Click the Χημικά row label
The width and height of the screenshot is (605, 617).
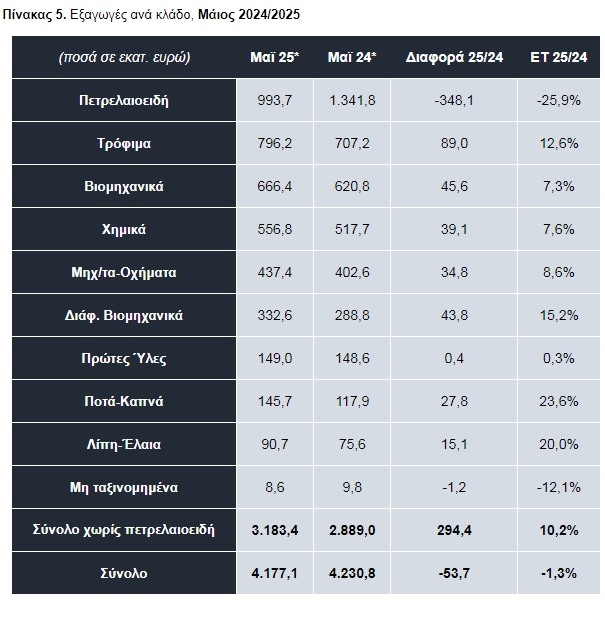coord(124,229)
